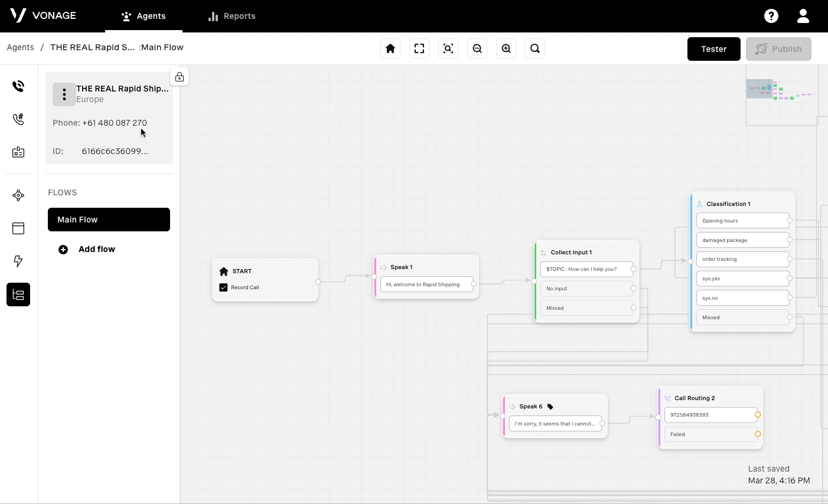The image size is (828, 504).
Task: Click the fit-to-screen icon
Action: click(419, 49)
